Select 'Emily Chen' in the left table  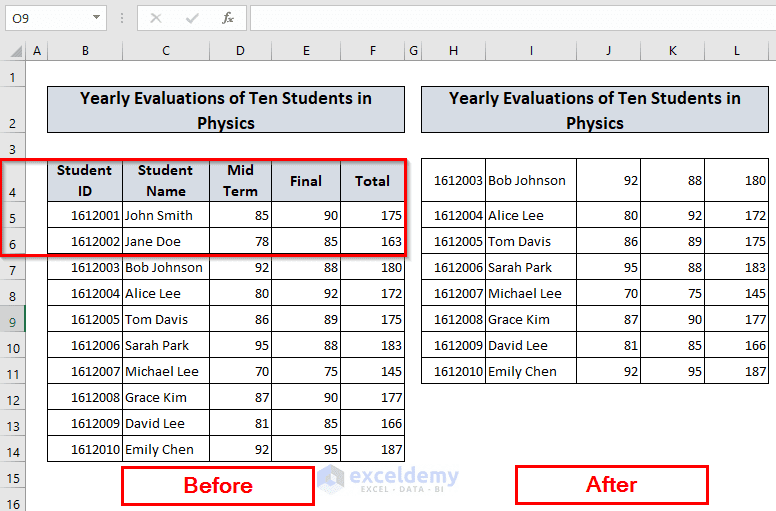click(166, 449)
